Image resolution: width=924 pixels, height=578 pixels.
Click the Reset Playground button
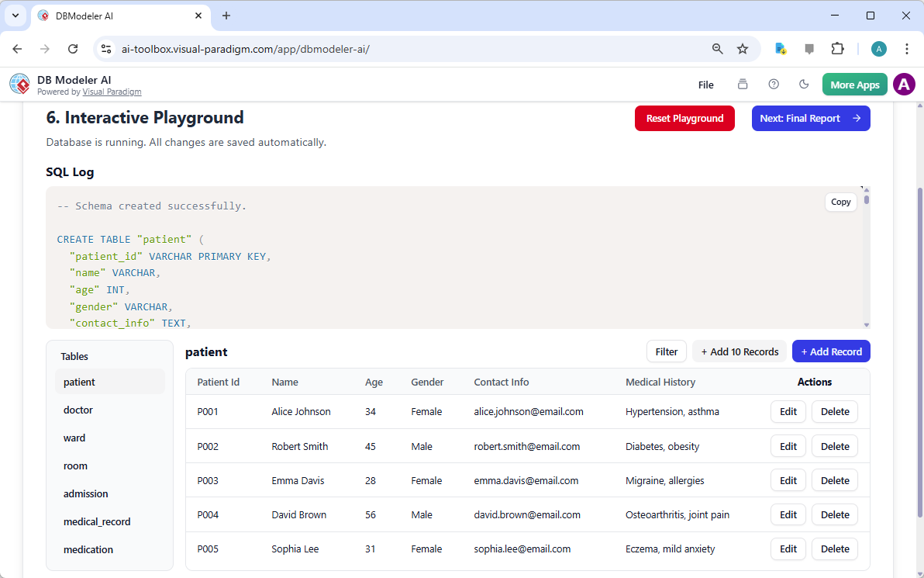point(684,118)
